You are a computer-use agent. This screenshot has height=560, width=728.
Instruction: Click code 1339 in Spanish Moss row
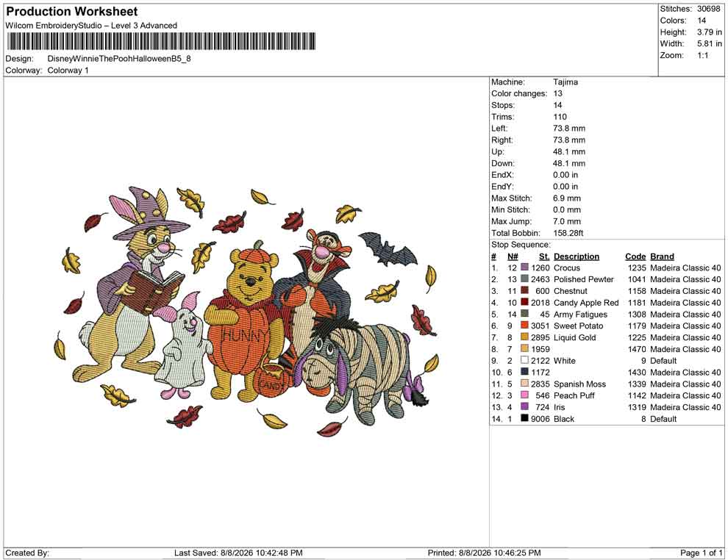pos(637,384)
